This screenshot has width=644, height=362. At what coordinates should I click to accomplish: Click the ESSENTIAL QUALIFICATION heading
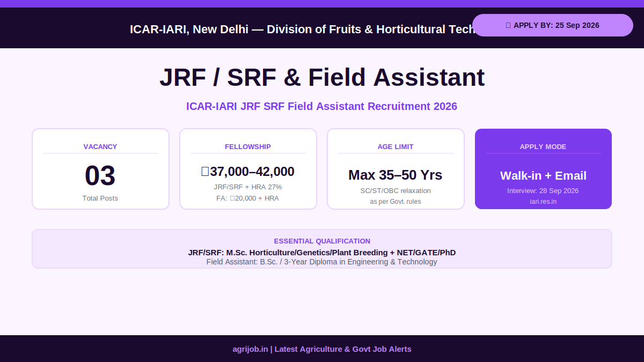point(322,241)
